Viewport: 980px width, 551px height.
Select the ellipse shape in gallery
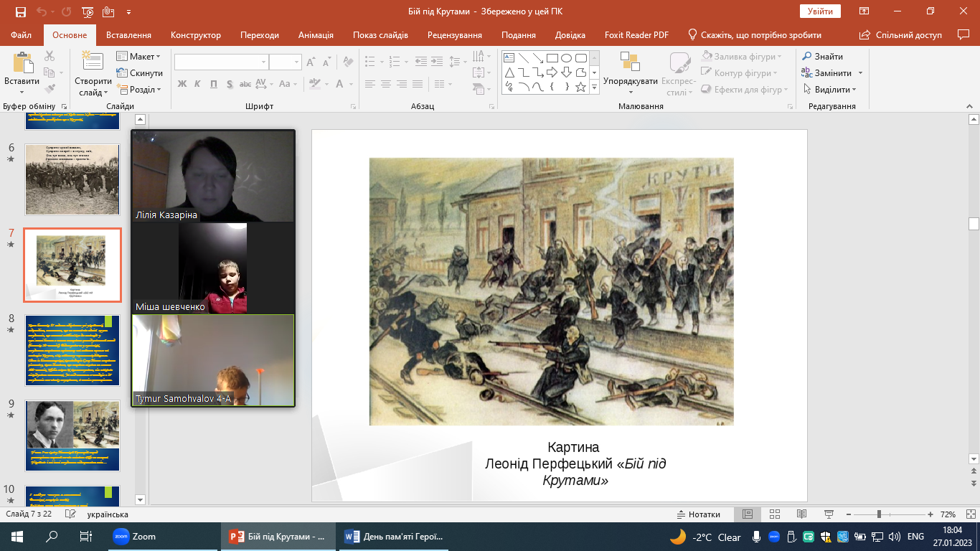pyautogui.click(x=566, y=58)
